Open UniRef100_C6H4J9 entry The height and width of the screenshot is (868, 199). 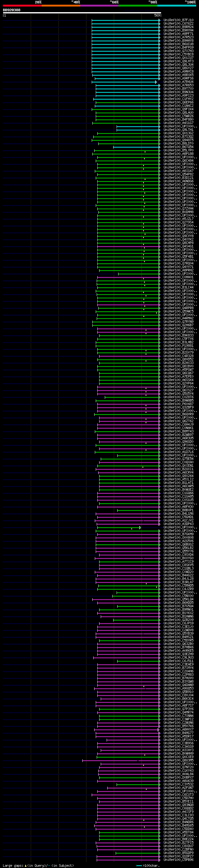178,425
